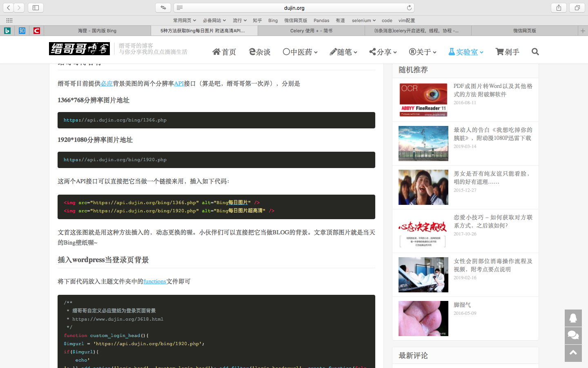Open the anime 1080P article thumbnail

[423, 144]
